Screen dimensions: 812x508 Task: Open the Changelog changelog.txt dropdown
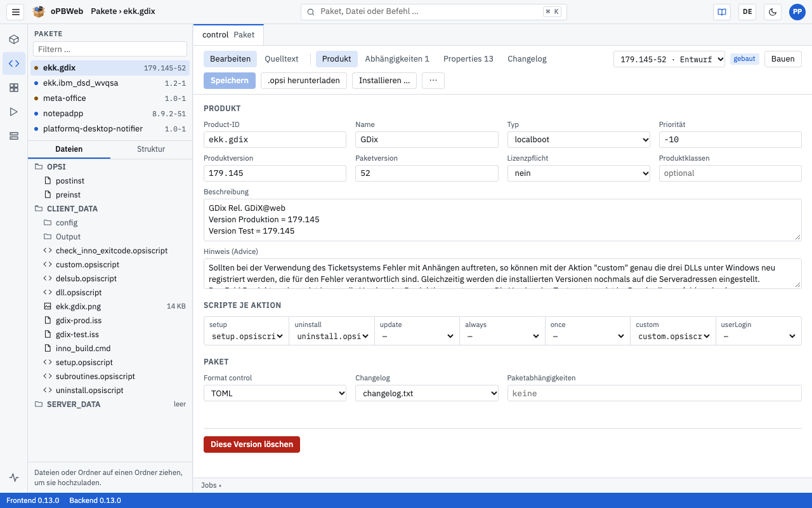(427, 394)
